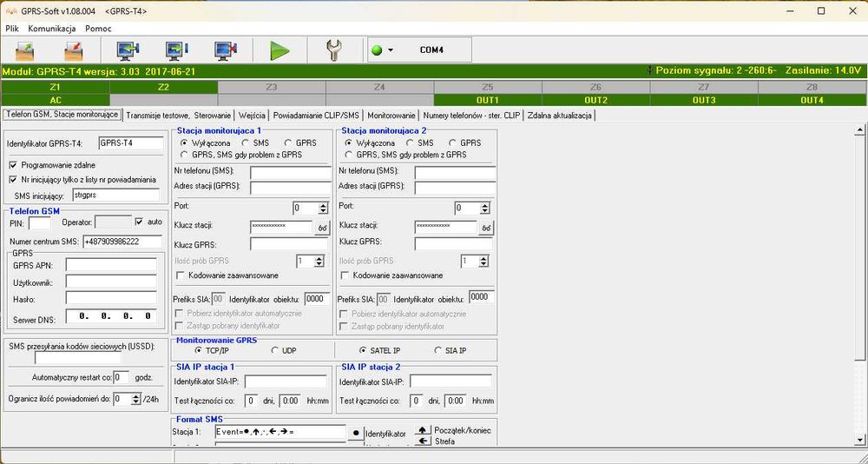This screenshot has height=464, width=868.
Task: Click vertical scrollbar up arrow
Action: click(x=859, y=130)
